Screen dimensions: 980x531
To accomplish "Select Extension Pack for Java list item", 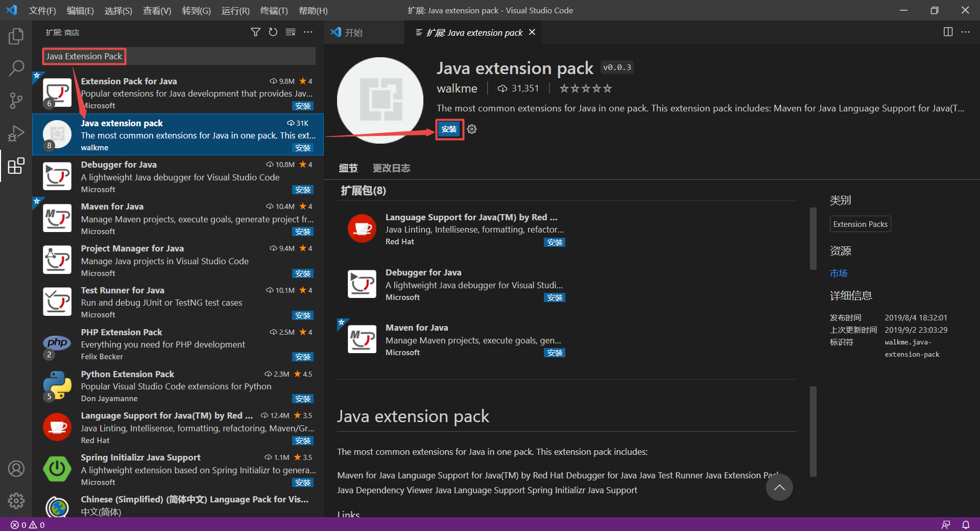I will 178,93.
